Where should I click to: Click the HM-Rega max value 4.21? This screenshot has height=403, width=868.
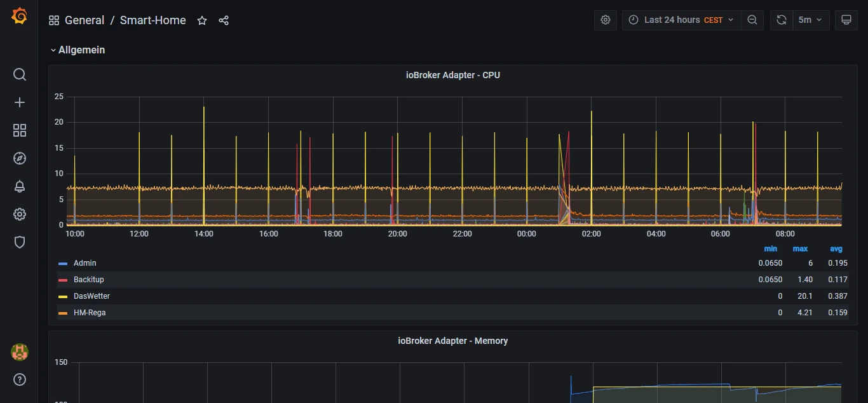coord(804,313)
